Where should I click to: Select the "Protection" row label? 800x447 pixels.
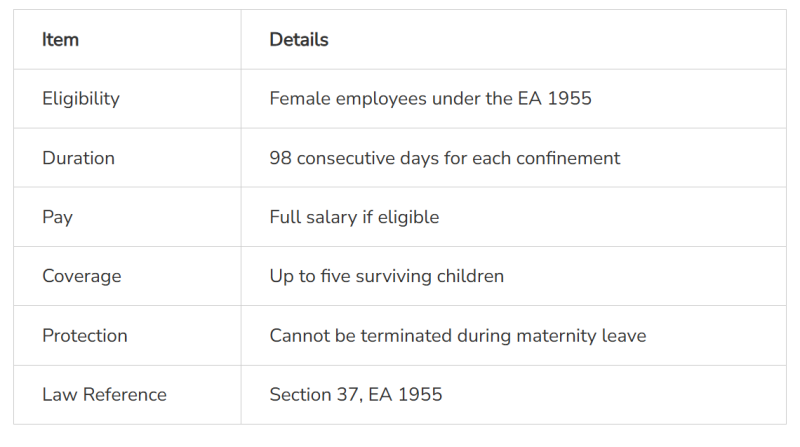point(85,336)
